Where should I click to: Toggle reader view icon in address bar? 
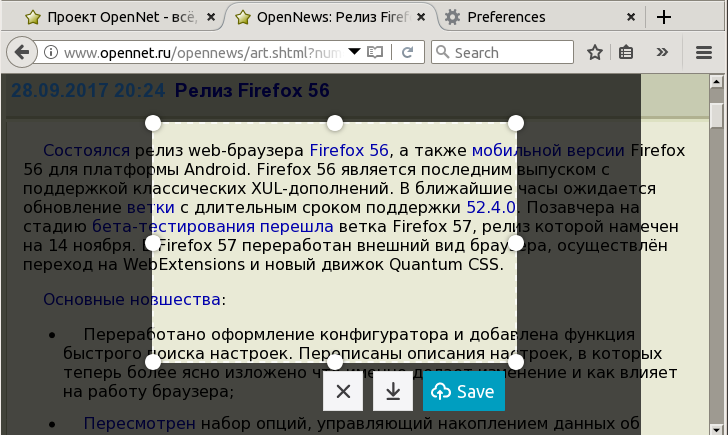pyautogui.click(x=375, y=52)
